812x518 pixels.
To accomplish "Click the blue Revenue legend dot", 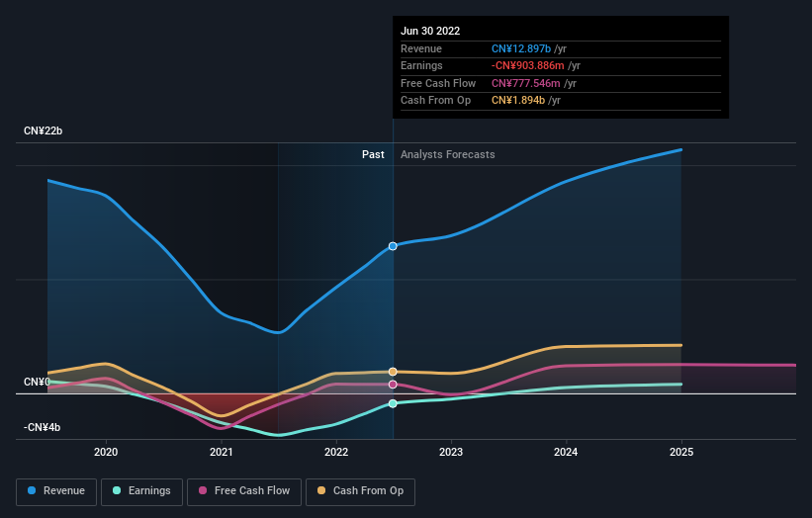I will [x=32, y=490].
